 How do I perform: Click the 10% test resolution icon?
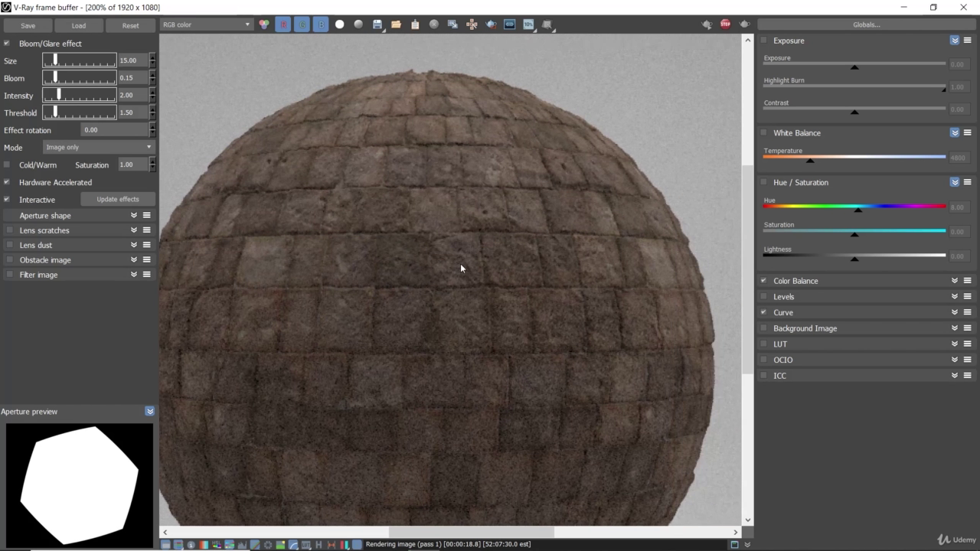coord(528,24)
